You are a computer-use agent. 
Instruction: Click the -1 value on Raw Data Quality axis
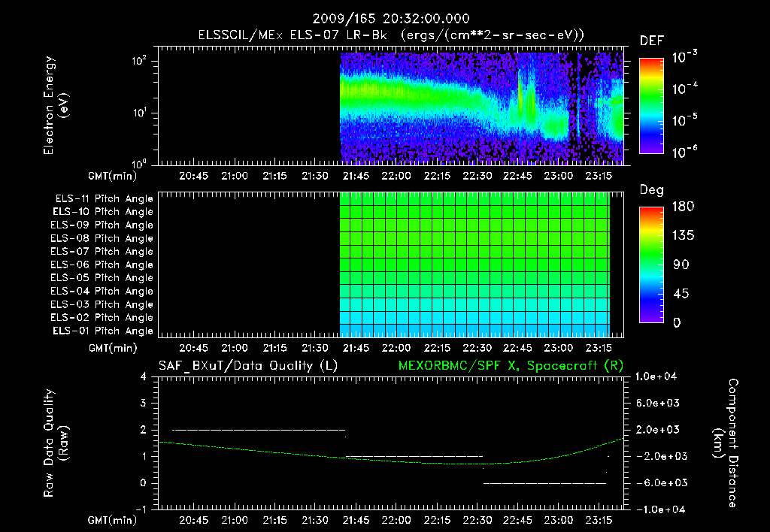pos(141,509)
